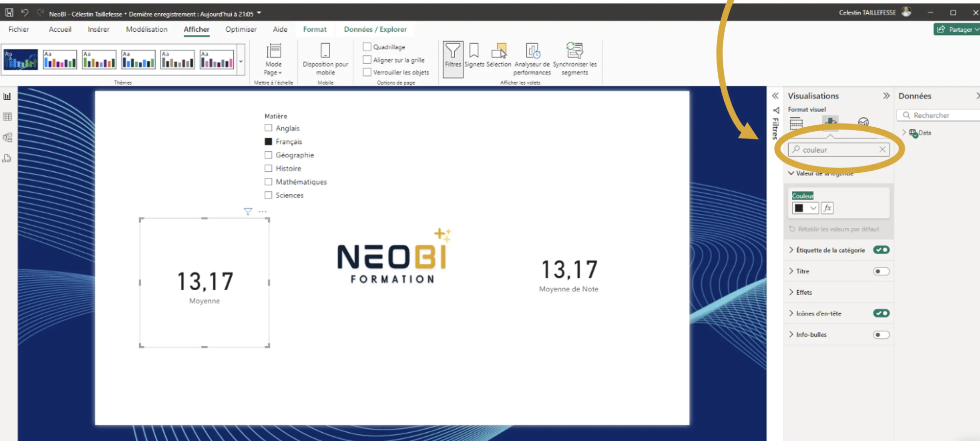The width and height of the screenshot is (980, 441).
Task: Open table view in left sidebar
Action: [x=7, y=117]
